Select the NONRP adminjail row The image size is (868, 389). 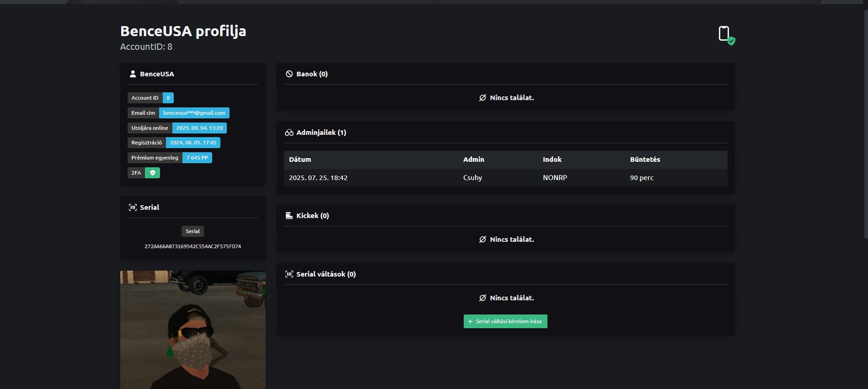click(505, 178)
